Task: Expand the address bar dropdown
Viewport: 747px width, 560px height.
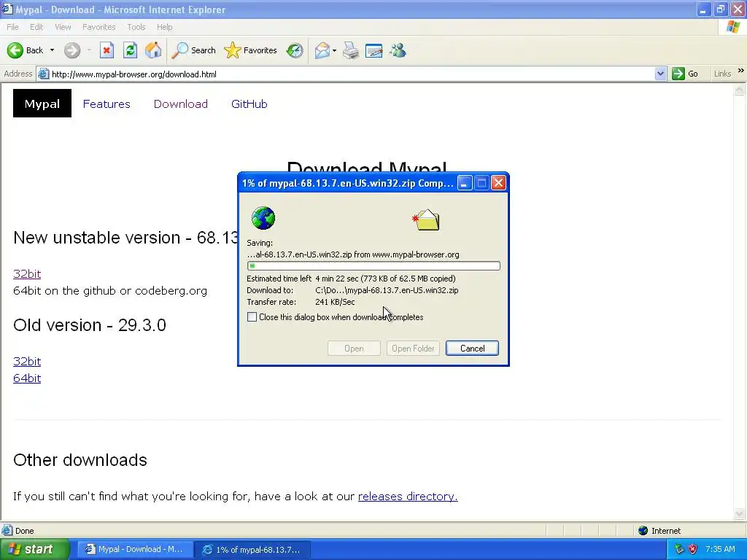Action: click(x=660, y=74)
